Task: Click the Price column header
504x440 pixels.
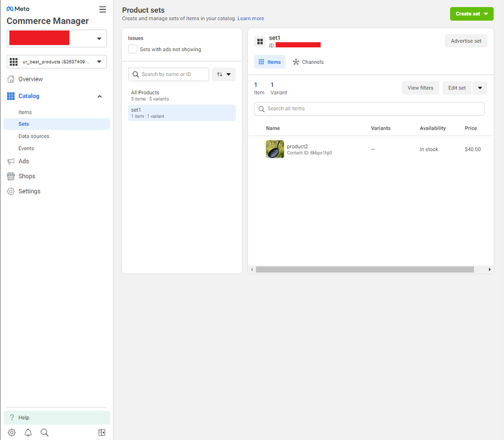Action: (471, 128)
